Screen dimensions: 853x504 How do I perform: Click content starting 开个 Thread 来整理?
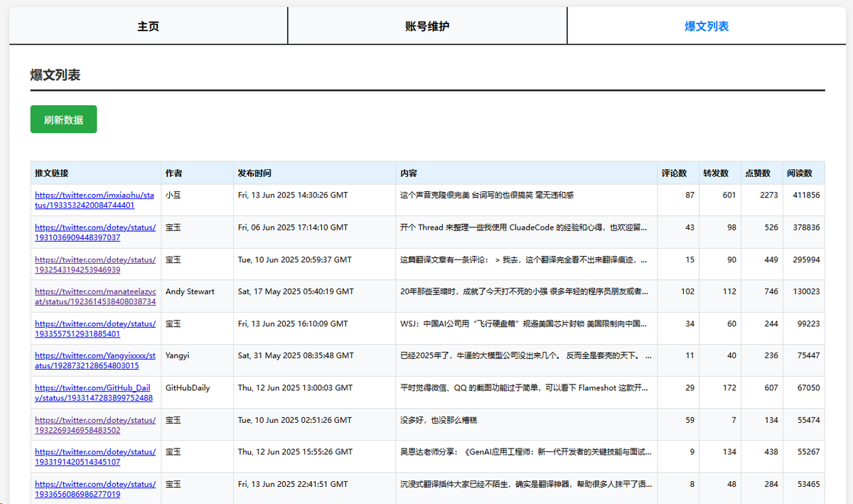click(525, 227)
